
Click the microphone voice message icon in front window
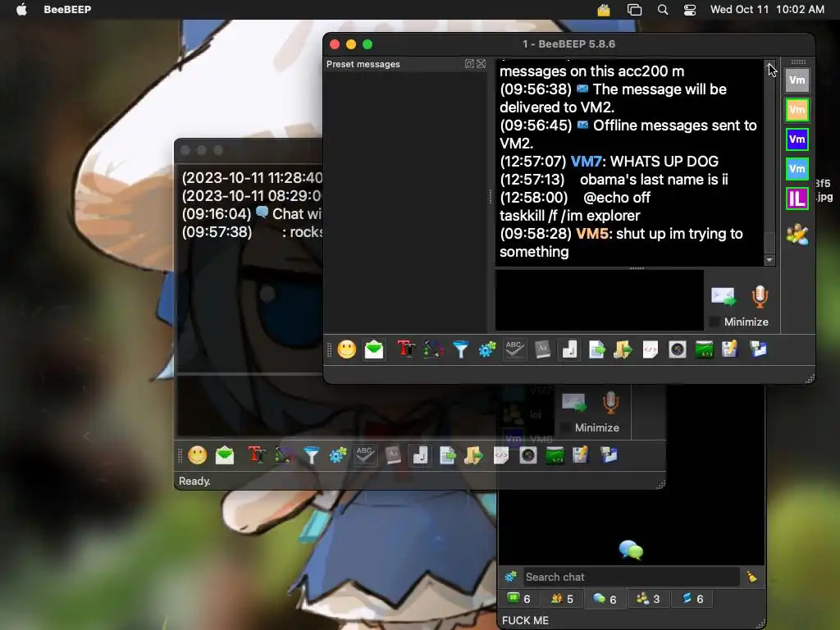760,297
